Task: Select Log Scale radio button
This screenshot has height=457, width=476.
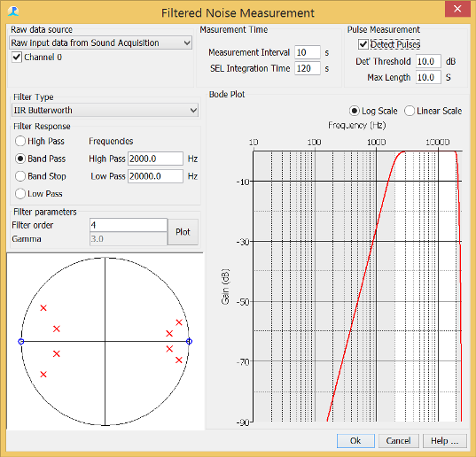Action: point(355,111)
